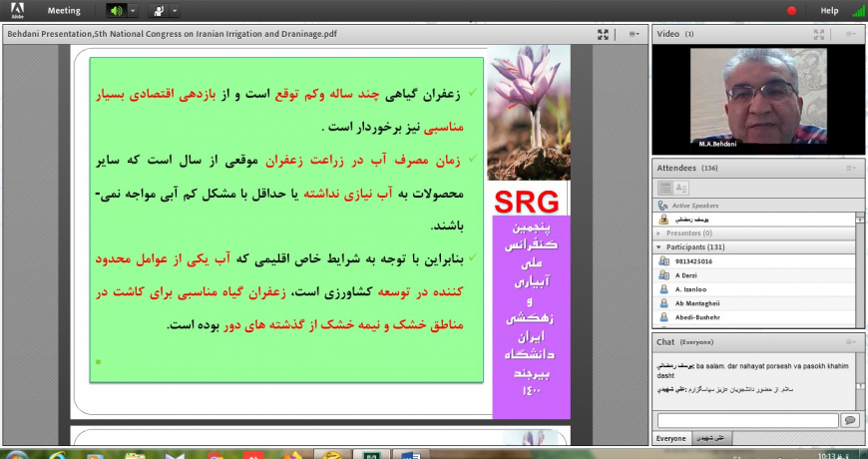This screenshot has height=459, width=868.
Task: Click the saffron flower image on the slide
Action: coord(529,113)
